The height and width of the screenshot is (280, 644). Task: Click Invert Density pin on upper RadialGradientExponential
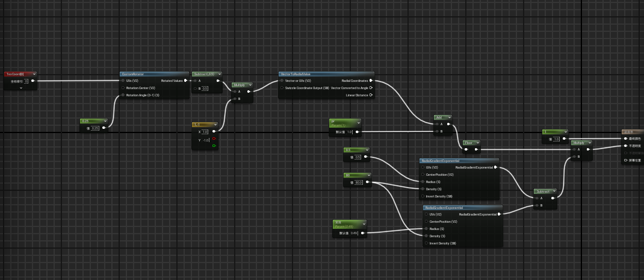coord(422,196)
